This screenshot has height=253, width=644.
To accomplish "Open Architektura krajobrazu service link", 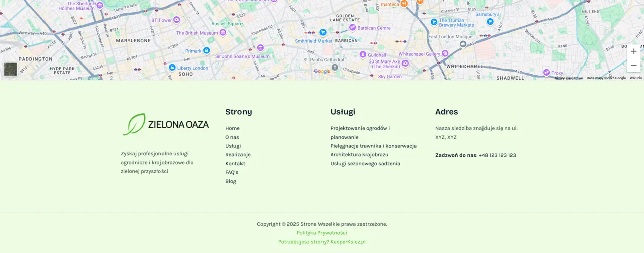I will click(359, 155).
